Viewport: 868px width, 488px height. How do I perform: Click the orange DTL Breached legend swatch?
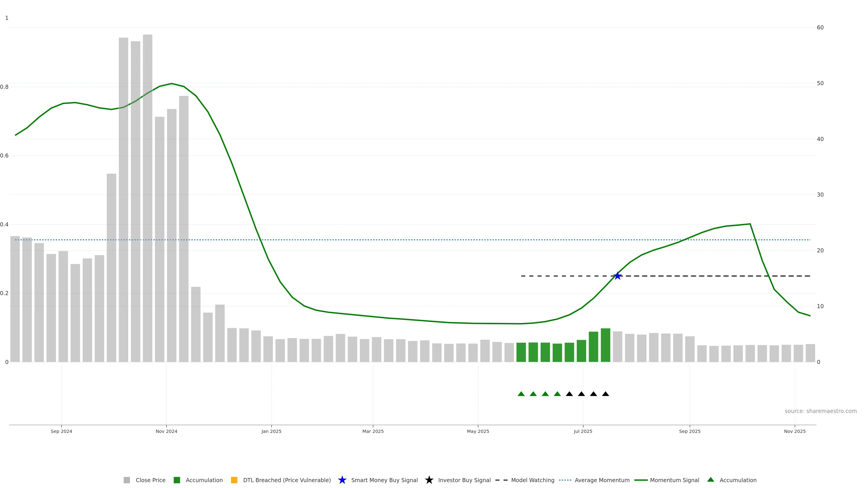[x=234, y=480]
